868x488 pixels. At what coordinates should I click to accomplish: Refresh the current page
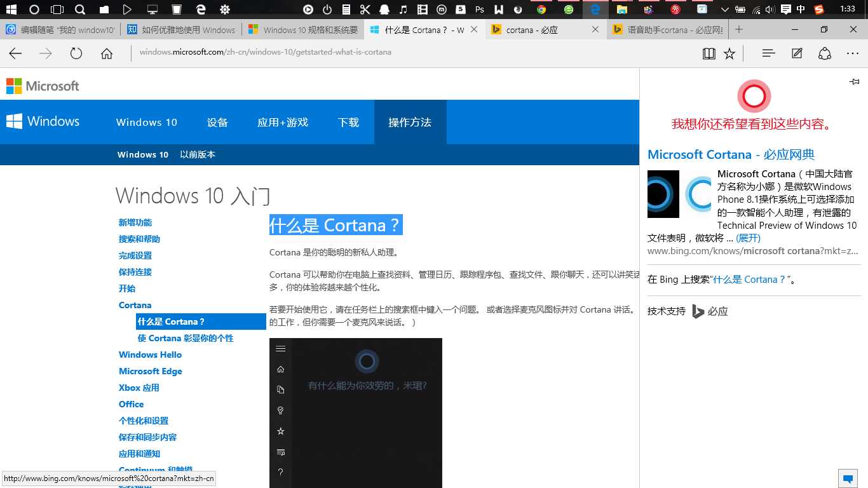(x=76, y=54)
